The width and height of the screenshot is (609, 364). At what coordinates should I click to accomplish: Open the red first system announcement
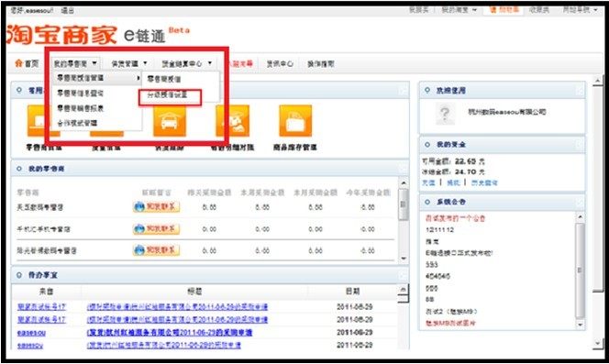(x=455, y=218)
